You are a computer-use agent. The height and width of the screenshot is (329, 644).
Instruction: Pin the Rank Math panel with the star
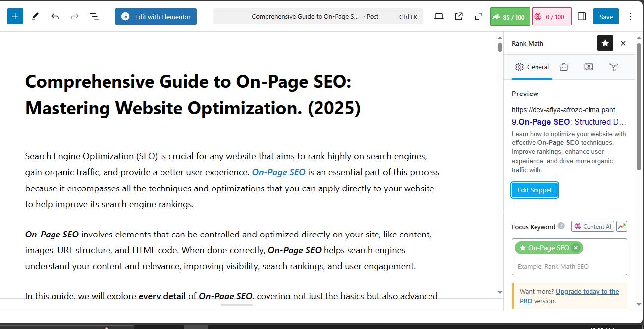coord(605,43)
